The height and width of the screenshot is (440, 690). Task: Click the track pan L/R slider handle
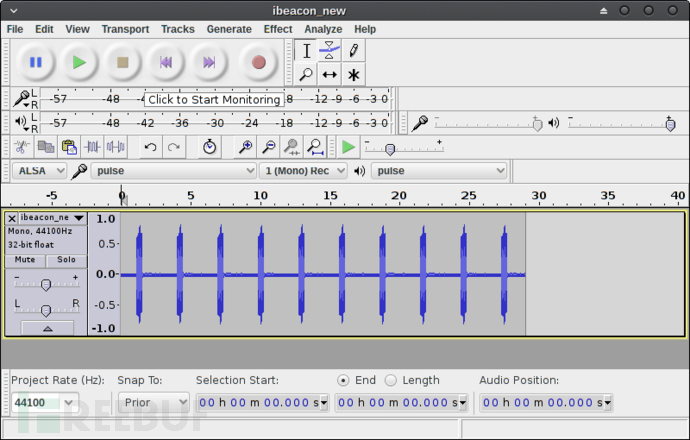pyautogui.click(x=46, y=311)
